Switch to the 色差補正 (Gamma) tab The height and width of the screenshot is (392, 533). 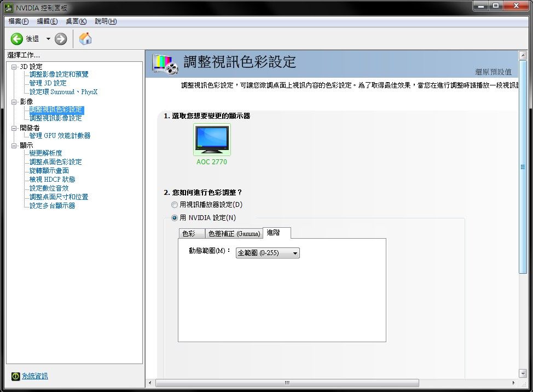point(234,234)
